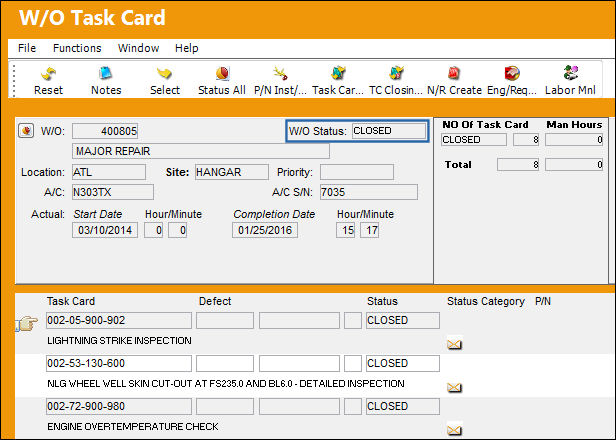Image resolution: width=616 pixels, height=440 pixels.
Task: Click LIGHTNING STRIKE INSPECTION description text
Action: click(119, 341)
